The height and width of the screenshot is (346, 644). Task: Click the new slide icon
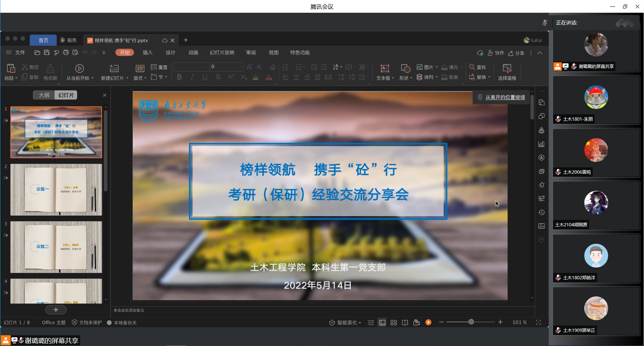(x=114, y=68)
